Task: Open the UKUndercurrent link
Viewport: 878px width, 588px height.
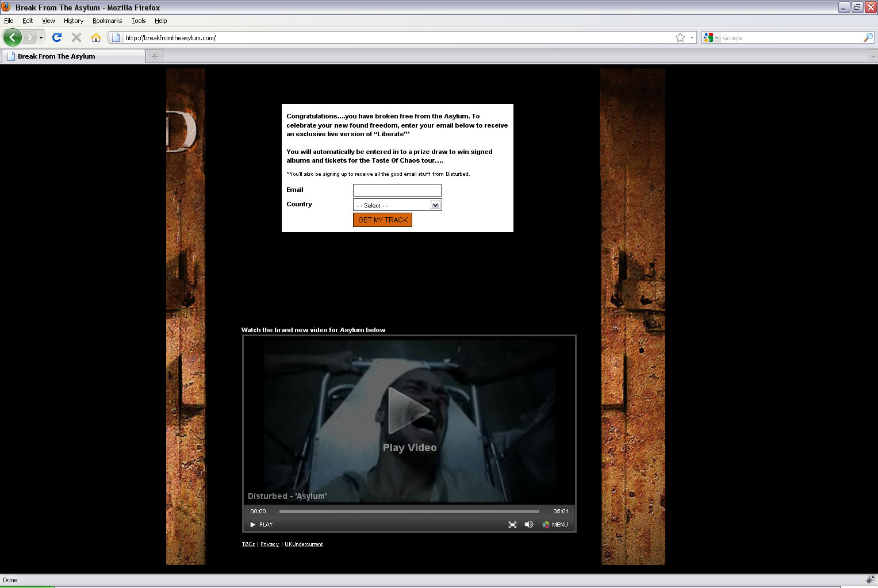Action: tap(304, 544)
